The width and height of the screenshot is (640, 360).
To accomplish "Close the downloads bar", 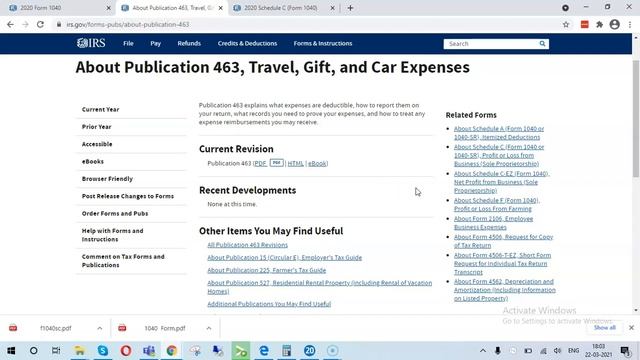I will tap(631, 328).
